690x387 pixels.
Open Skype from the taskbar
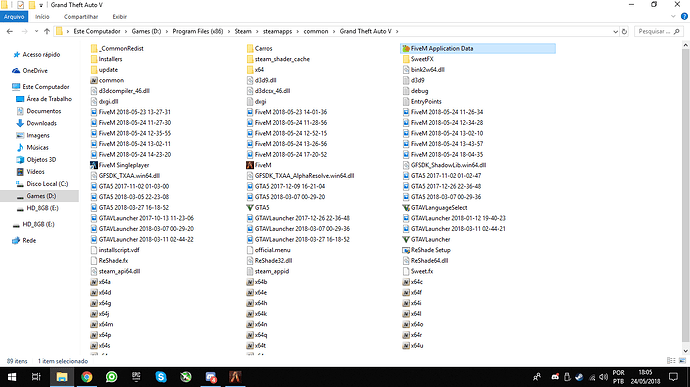point(161,377)
